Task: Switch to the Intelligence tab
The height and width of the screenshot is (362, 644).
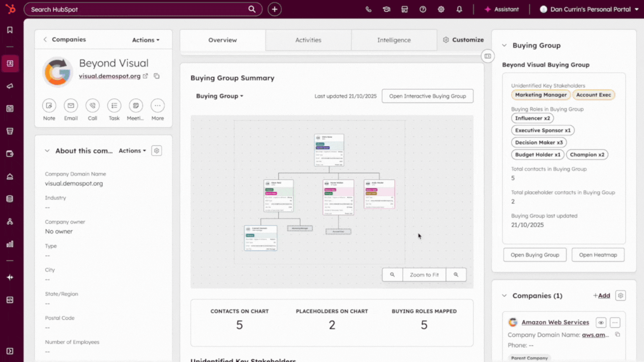Action: pos(394,40)
